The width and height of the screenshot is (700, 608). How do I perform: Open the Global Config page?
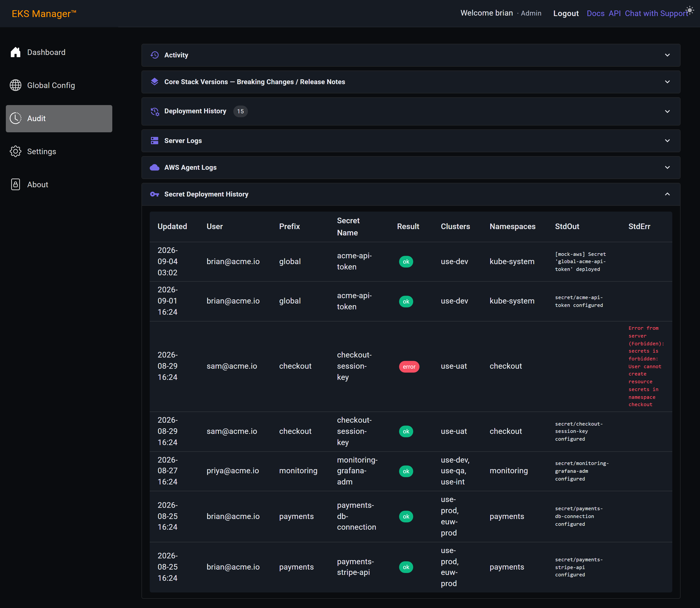click(x=59, y=85)
